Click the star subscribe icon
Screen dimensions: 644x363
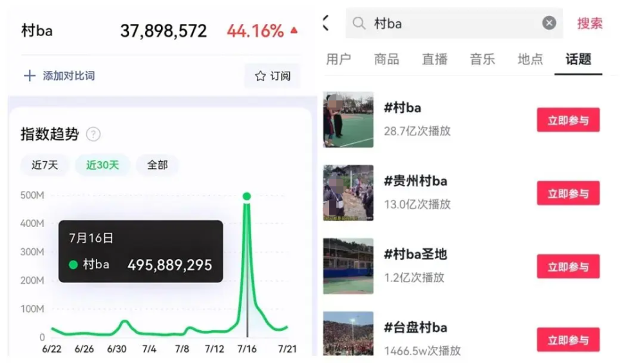click(260, 75)
